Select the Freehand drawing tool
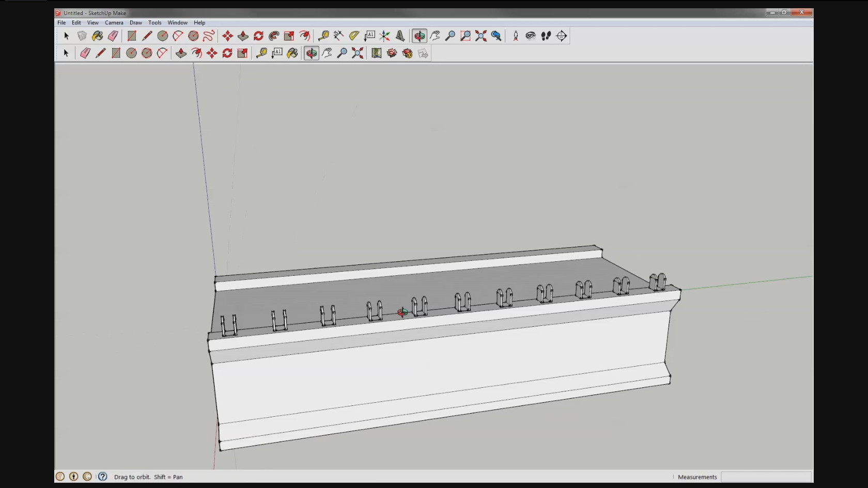This screenshot has height=488, width=868. (x=209, y=36)
